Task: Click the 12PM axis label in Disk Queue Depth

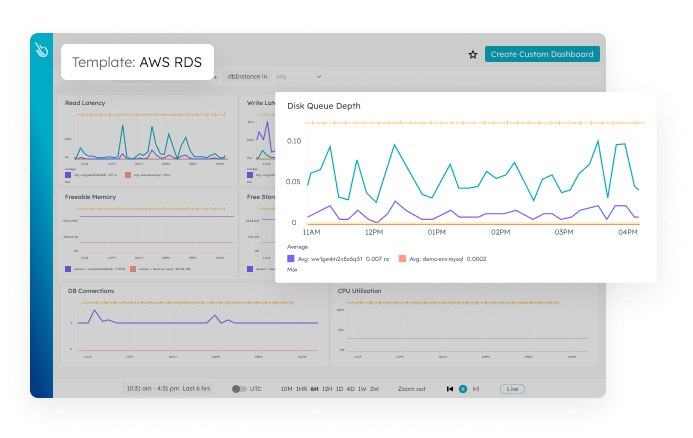Action: pyautogui.click(x=374, y=232)
